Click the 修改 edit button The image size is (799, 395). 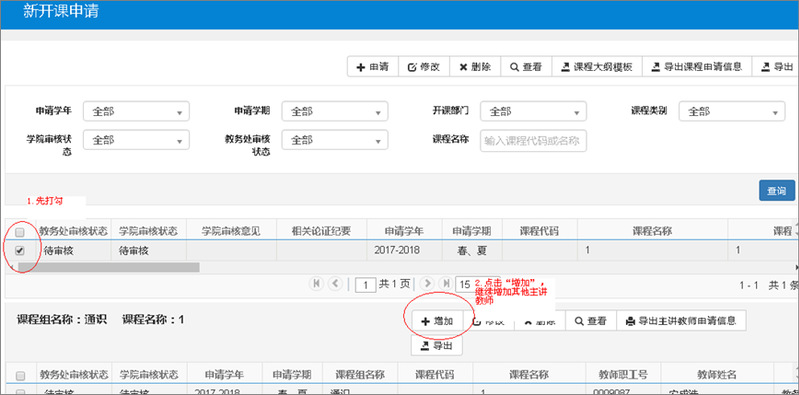coord(423,67)
